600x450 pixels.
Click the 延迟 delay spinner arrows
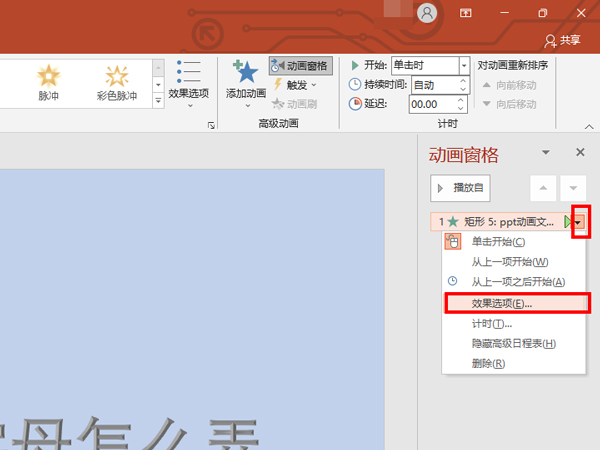coord(461,103)
